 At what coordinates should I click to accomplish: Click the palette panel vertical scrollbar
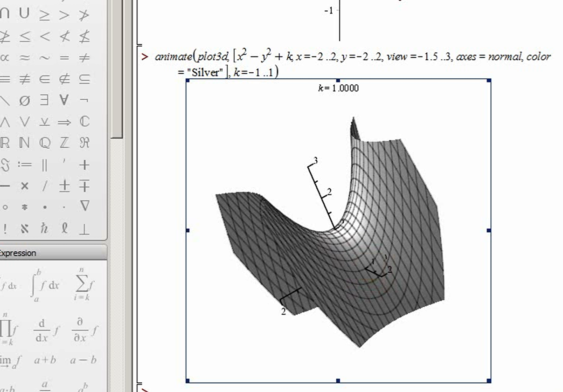(x=117, y=70)
